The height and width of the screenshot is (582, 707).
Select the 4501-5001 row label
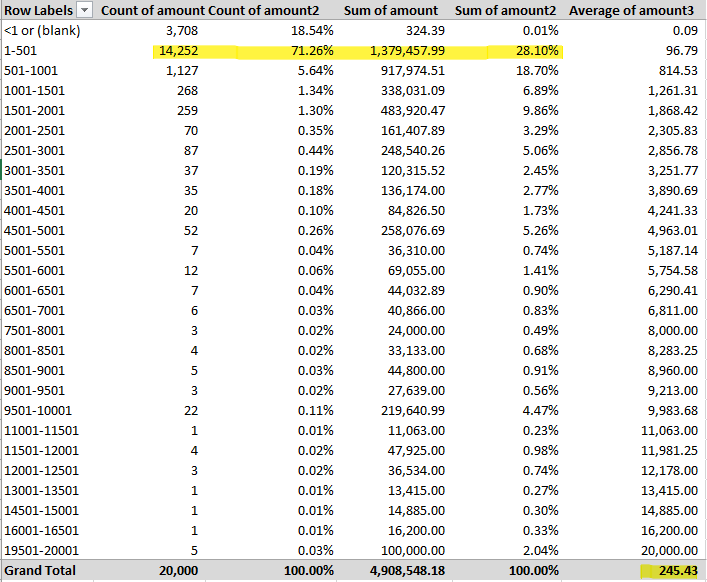[x=34, y=231]
